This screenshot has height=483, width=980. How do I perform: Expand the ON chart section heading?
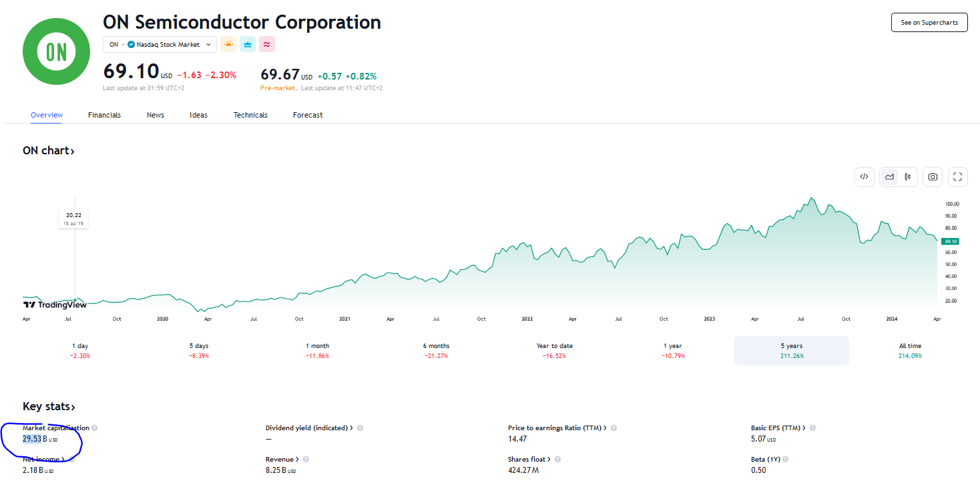[x=49, y=150]
